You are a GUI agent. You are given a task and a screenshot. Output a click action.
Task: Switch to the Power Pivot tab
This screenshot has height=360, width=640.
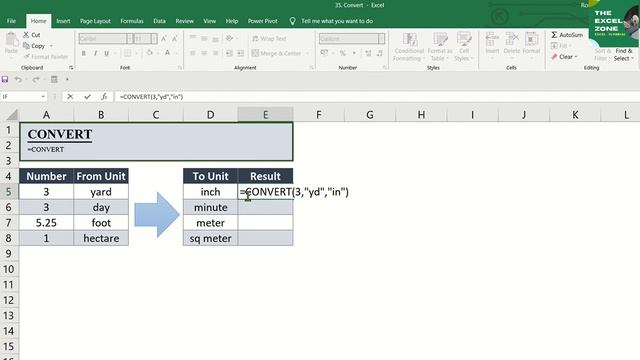pos(262,21)
